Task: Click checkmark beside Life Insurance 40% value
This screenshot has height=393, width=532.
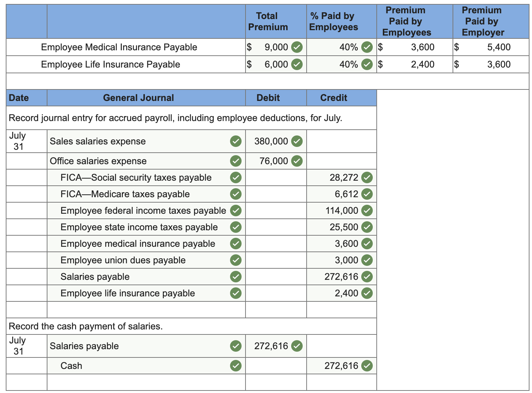Action: tap(367, 64)
